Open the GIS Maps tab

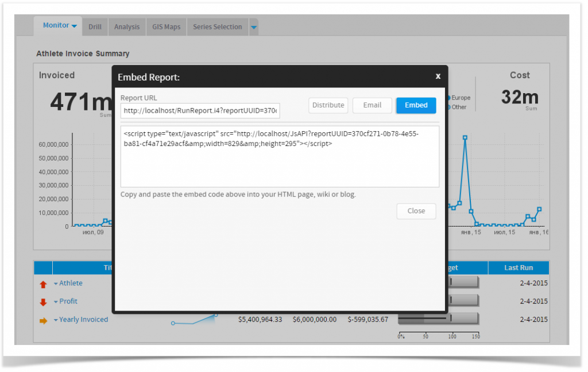(165, 26)
